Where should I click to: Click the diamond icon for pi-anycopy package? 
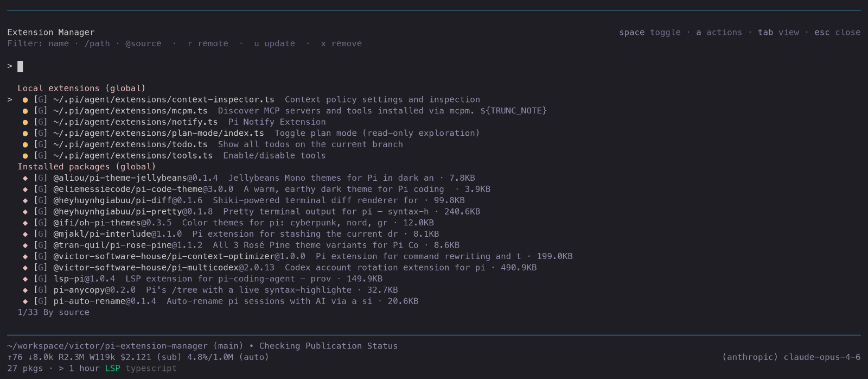coord(25,290)
